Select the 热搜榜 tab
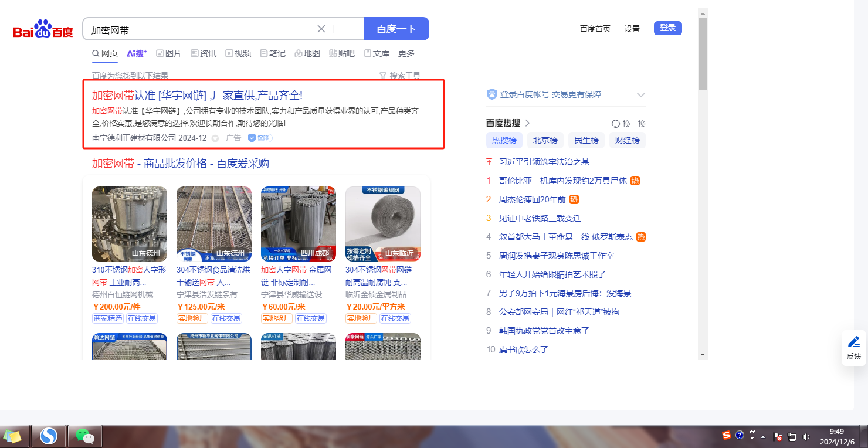This screenshot has width=868, height=448. tap(504, 140)
